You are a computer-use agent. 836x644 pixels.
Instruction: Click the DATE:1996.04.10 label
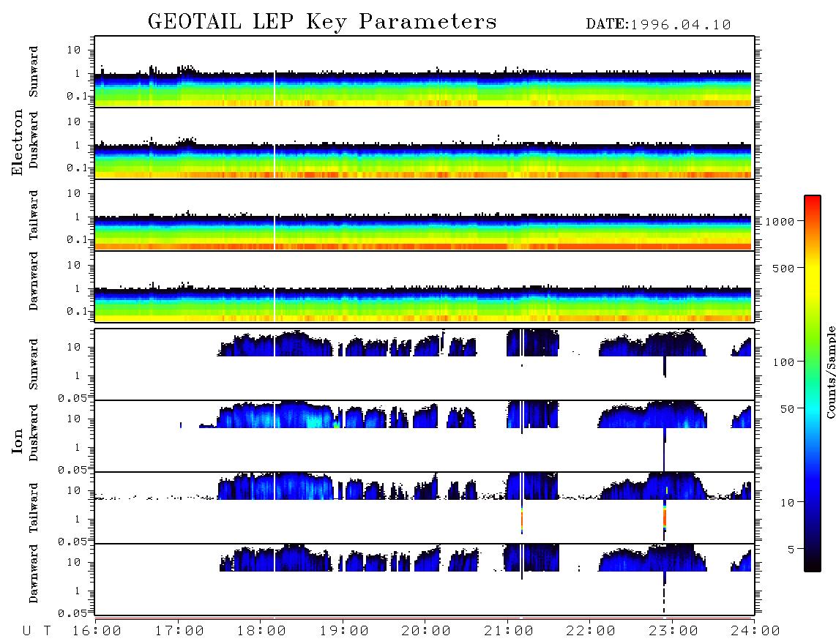(658, 25)
